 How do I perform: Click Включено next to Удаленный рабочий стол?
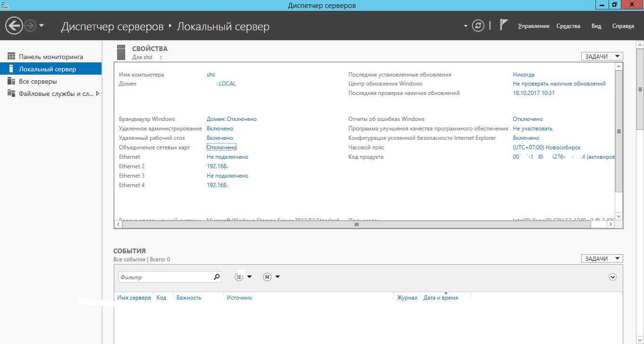(220, 138)
